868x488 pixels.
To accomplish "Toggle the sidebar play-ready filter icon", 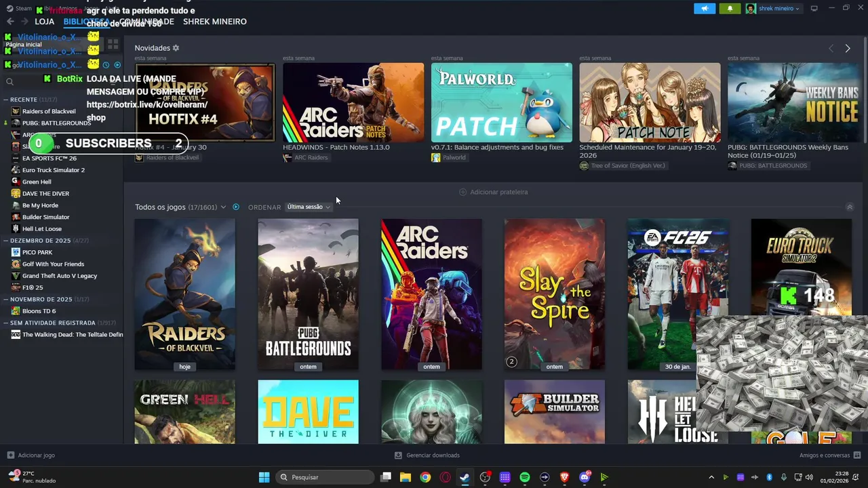I will (x=117, y=65).
